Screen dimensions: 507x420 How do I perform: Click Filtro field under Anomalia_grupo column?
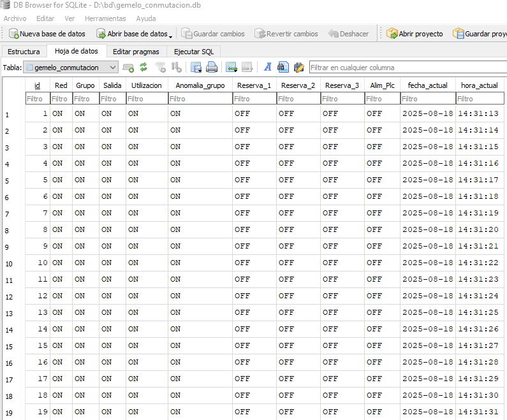pyautogui.click(x=200, y=99)
